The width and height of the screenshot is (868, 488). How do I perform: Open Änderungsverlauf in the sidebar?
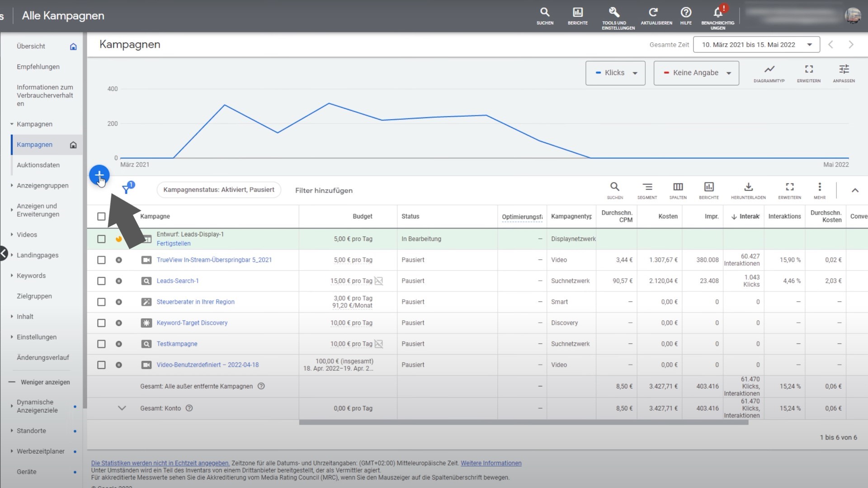click(43, 357)
